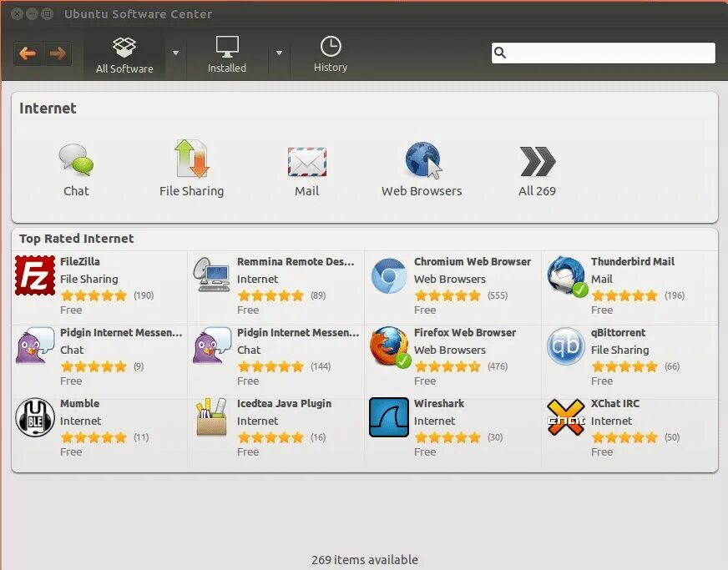The width and height of the screenshot is (728, 570).
Task: Open the History view
Action: (331, 55)
